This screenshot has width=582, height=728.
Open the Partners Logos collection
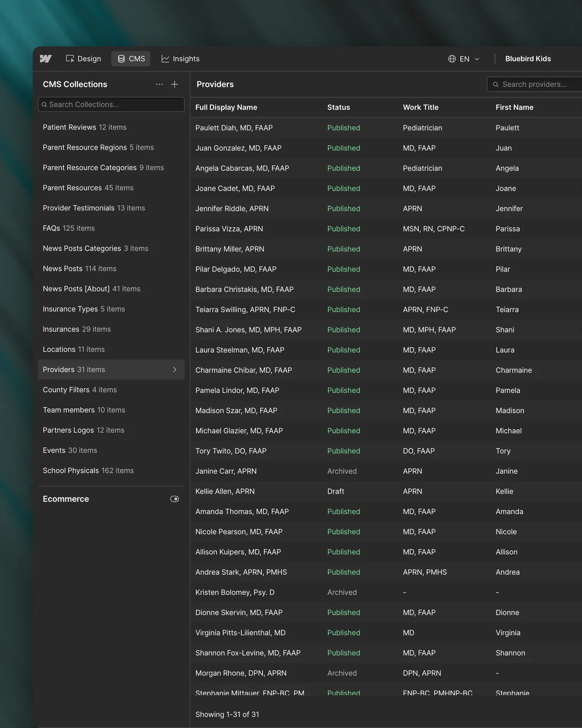[x=111, y=430]
